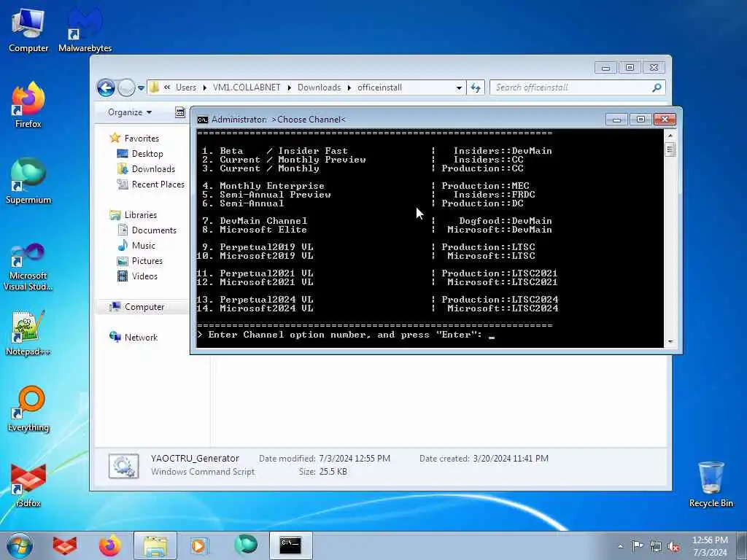Click scroll down arrow in command prompt
Image resolution: width=747 pixels, height=560 pixels.
click(x=670, y=341)
